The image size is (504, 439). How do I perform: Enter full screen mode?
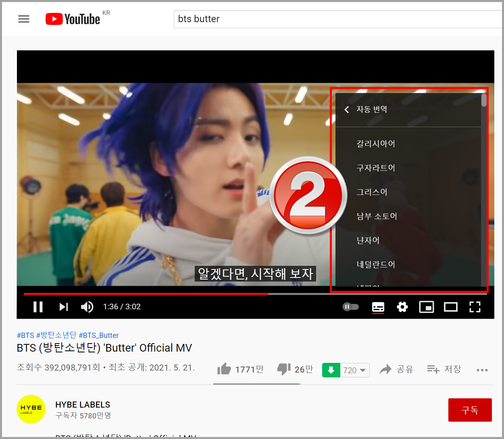click(475, 307)
